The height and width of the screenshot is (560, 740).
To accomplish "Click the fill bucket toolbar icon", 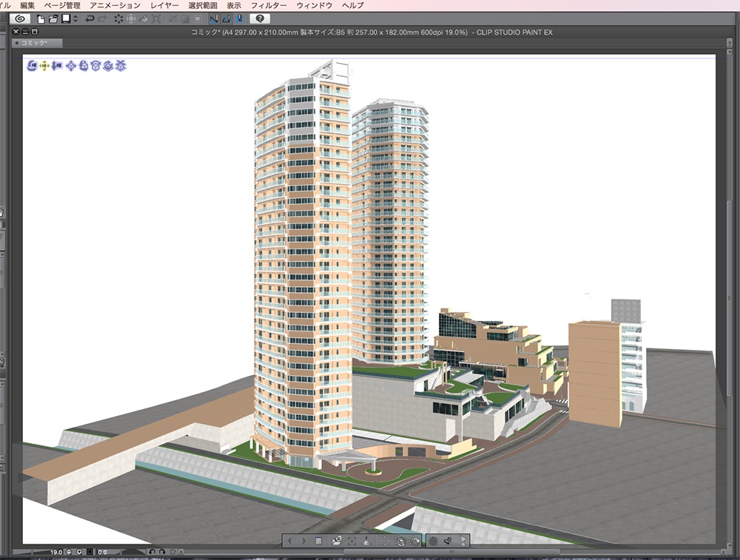I will click(x=144, y=18).
